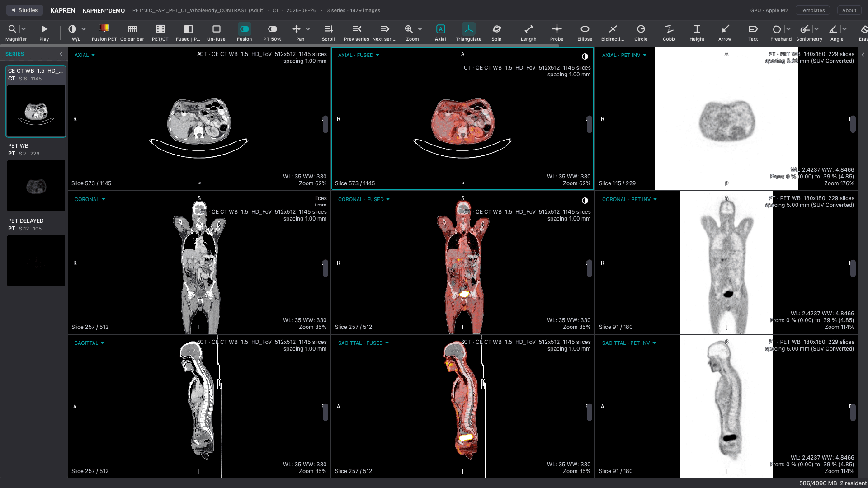Open the Templates button

(812, 10)
